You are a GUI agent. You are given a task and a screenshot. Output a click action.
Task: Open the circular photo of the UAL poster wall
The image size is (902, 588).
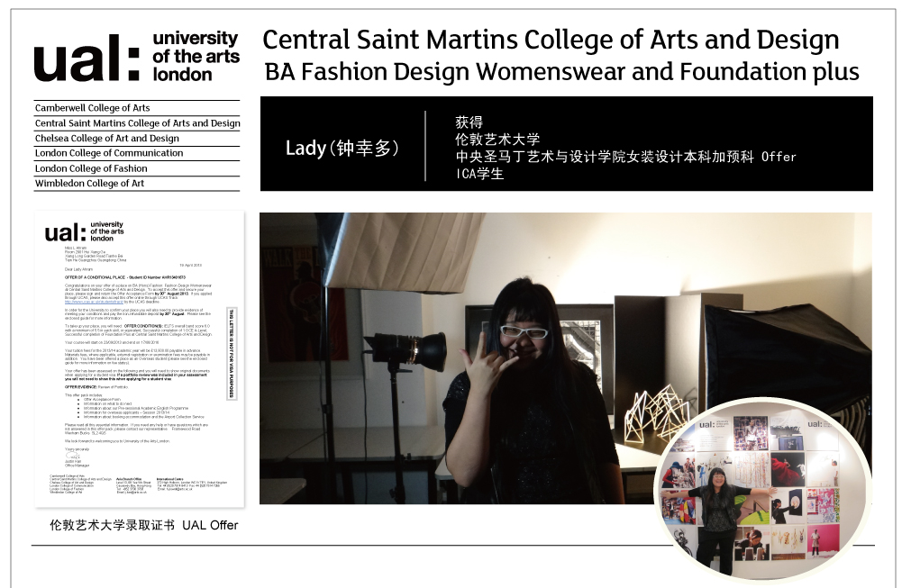tap(762, 490)
